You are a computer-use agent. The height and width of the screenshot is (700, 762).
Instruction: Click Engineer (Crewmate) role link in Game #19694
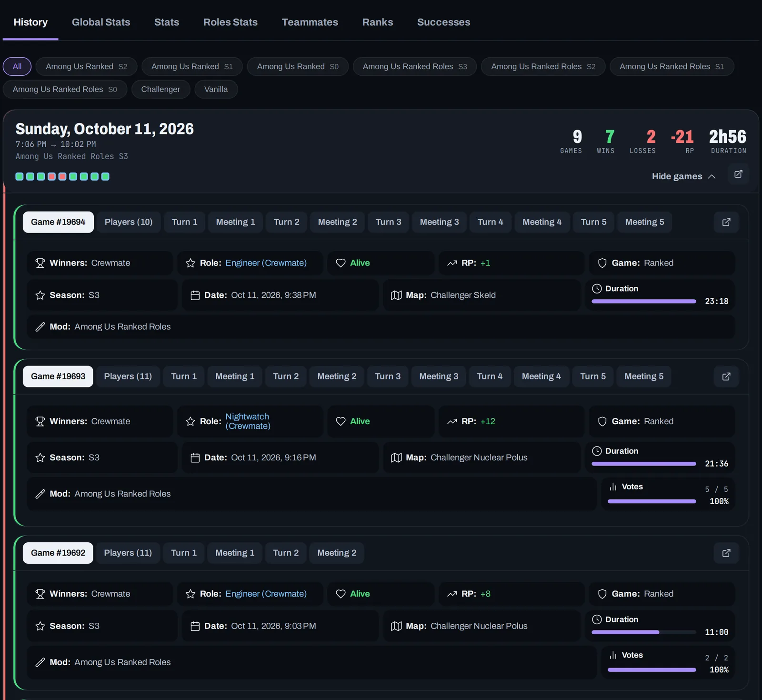266,263
